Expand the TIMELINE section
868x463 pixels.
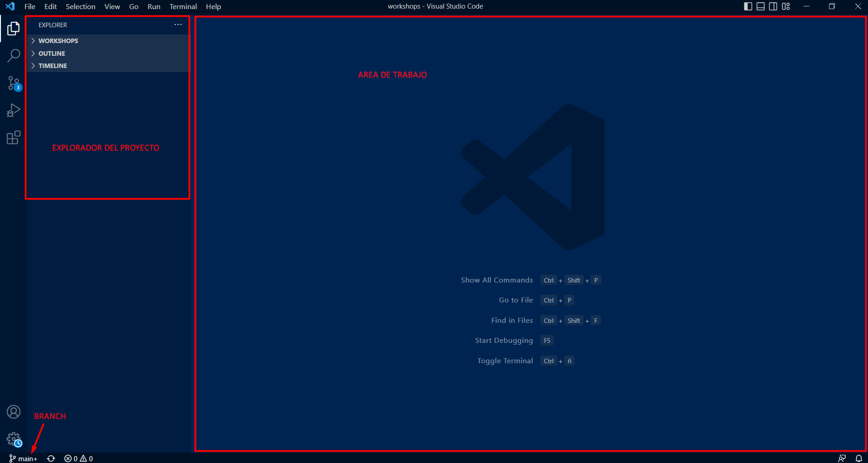(x=53, y=66)
